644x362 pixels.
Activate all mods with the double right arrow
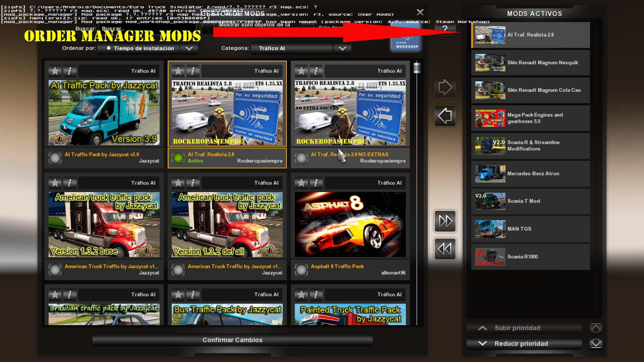pos(445,221)
